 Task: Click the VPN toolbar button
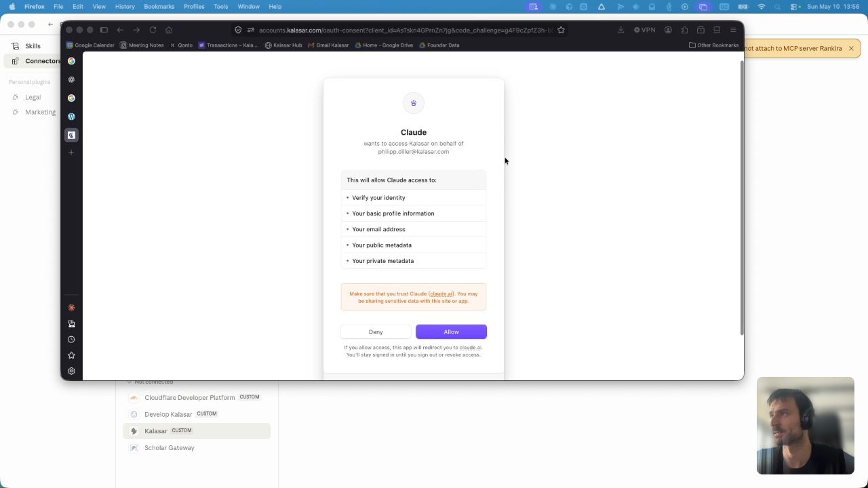(645, 30)
